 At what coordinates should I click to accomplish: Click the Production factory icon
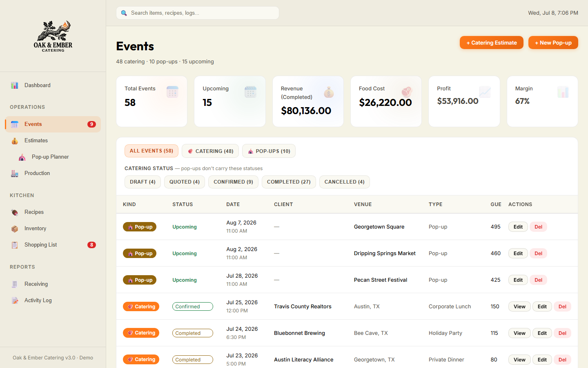click(15, 173)
